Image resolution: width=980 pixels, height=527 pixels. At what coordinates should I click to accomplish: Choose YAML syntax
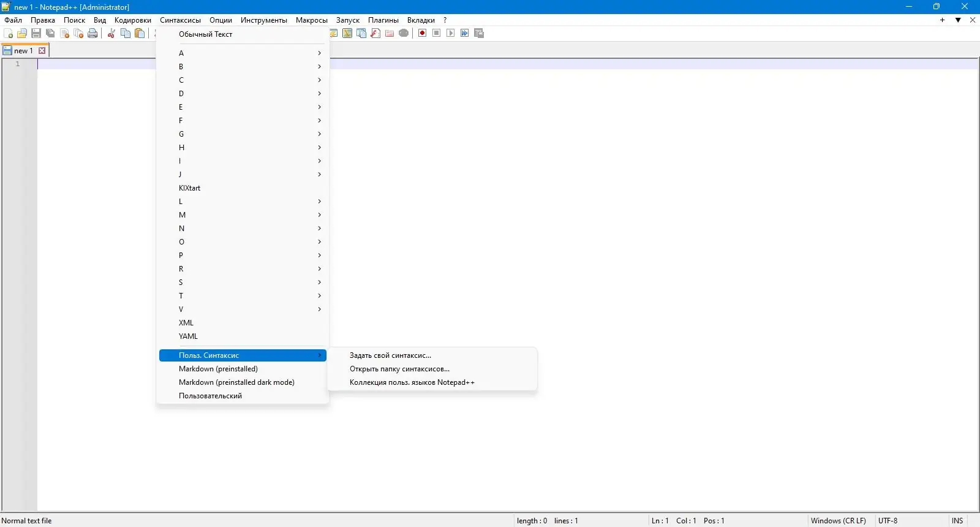pos(243,336)
